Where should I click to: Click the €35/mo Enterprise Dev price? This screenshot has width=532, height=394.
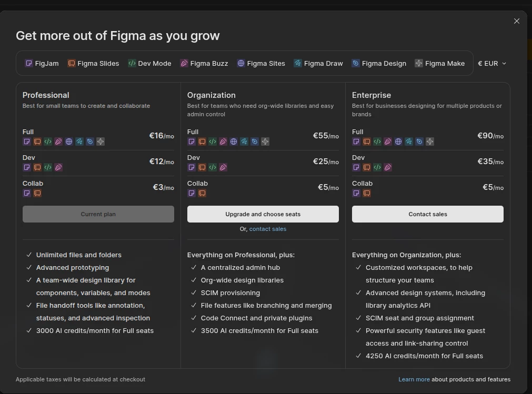coord(490,161)
